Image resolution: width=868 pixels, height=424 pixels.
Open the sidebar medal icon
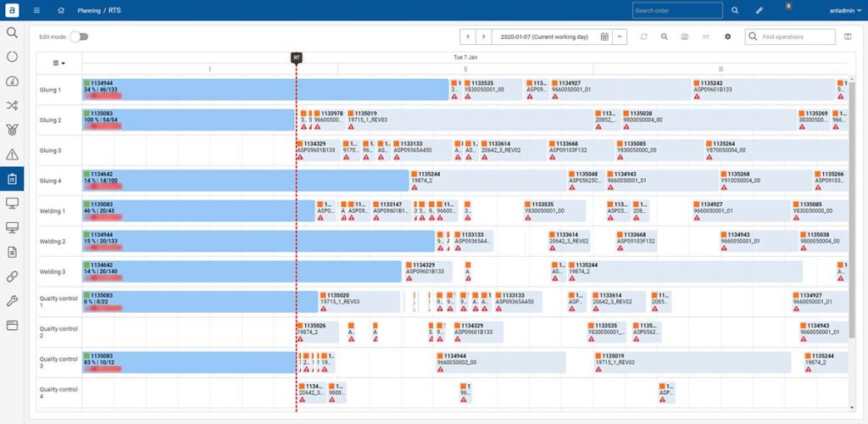(x=12, y=130)
